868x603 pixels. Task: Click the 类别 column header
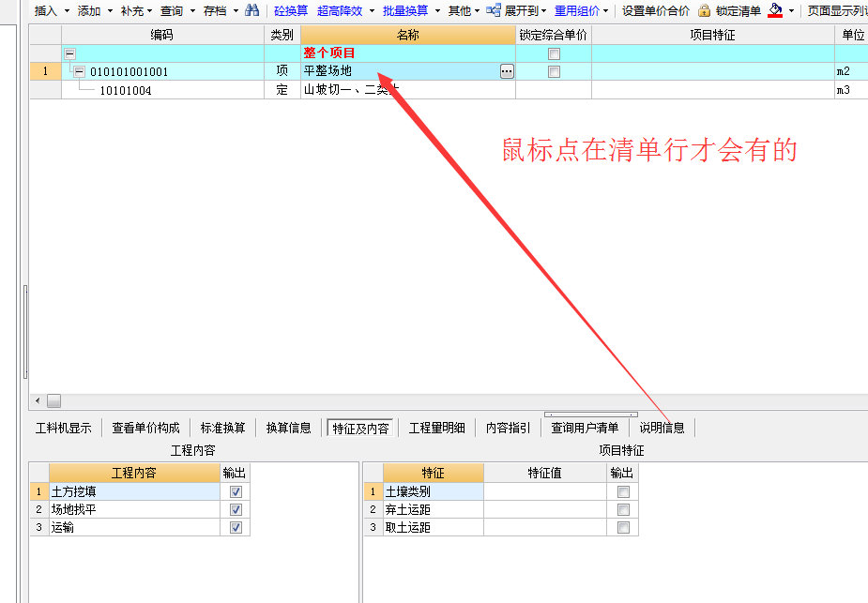click(x=282, y=35)
